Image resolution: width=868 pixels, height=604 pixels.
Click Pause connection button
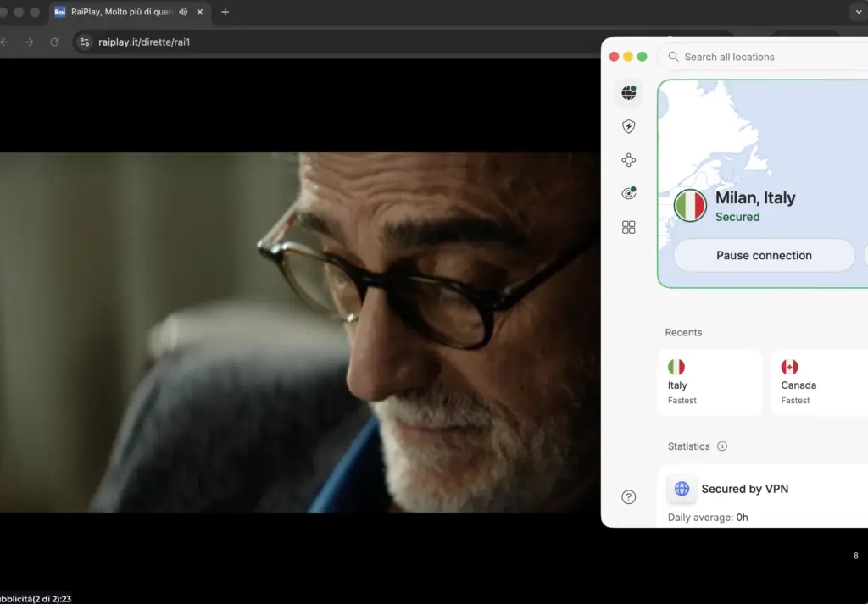click(x=764, y=256)
